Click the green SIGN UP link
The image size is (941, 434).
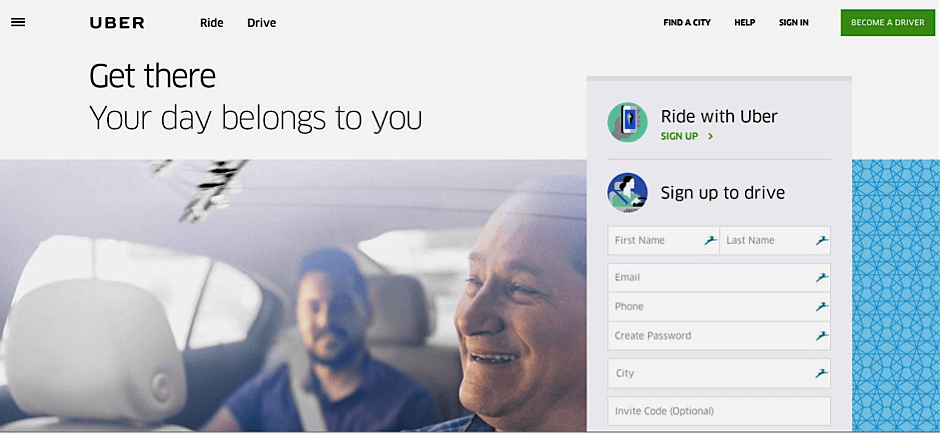687,136
